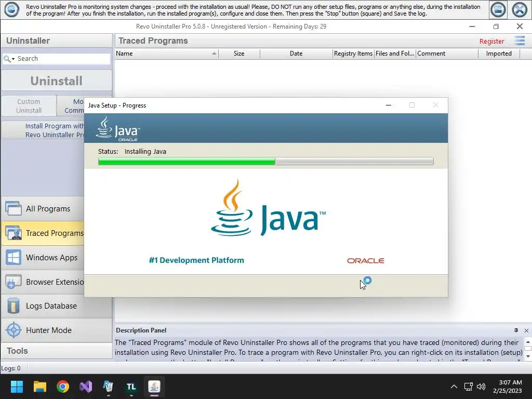Click the Traced Programs icon

[14, 233]
